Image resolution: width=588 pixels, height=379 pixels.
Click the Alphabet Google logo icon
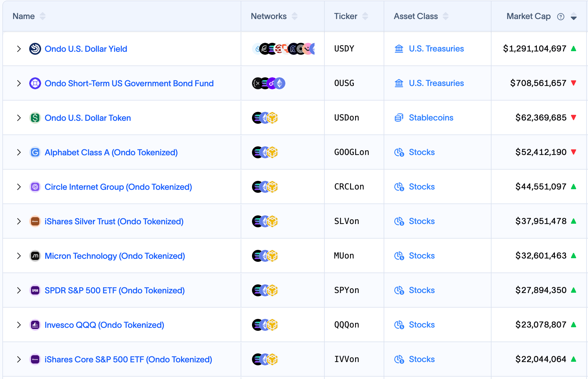pos(35,152)
